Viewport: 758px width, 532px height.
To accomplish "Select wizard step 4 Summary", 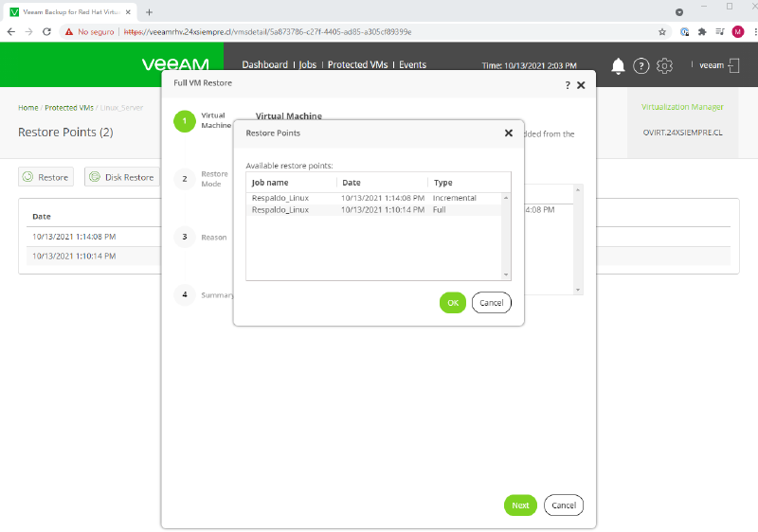I will click(203, 295).
